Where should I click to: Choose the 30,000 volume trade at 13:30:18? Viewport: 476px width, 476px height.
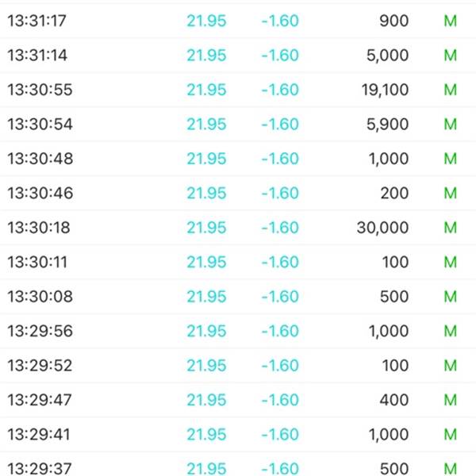pyautogui.click(x=238, y=228)
